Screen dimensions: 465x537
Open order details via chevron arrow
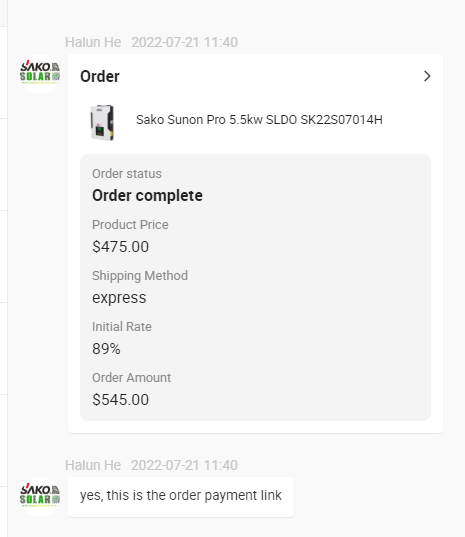[427, 76]
